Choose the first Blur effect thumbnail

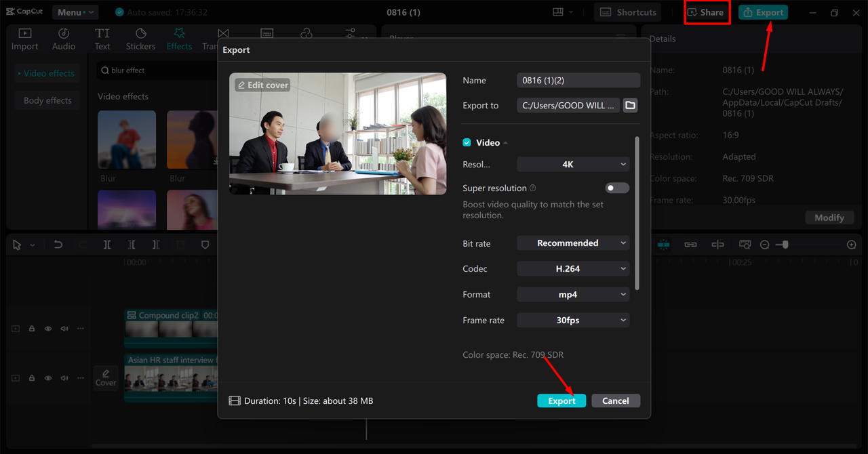[127, 140]
